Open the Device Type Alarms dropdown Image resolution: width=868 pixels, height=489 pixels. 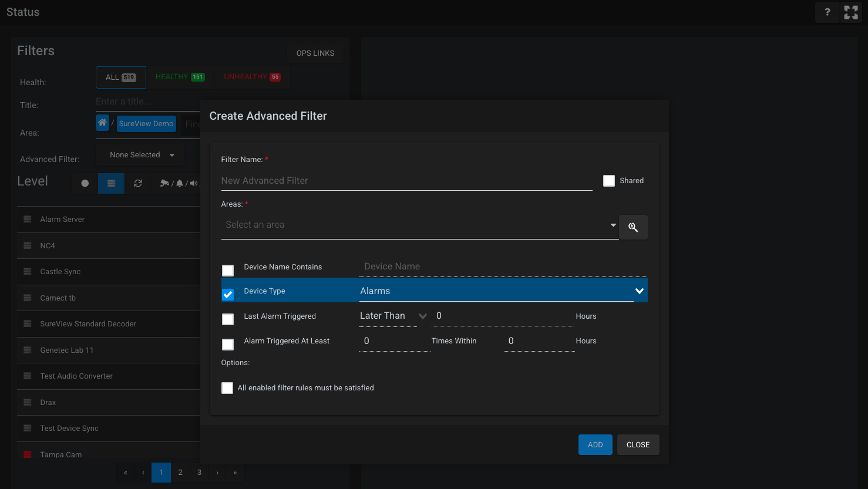pos(496,291)
